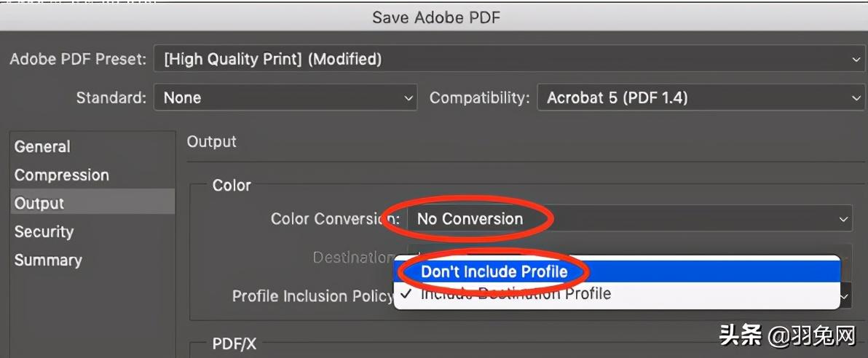Go to the Compression settings section
The height and width of the screenshot is (358, 868).
point(62,175)
